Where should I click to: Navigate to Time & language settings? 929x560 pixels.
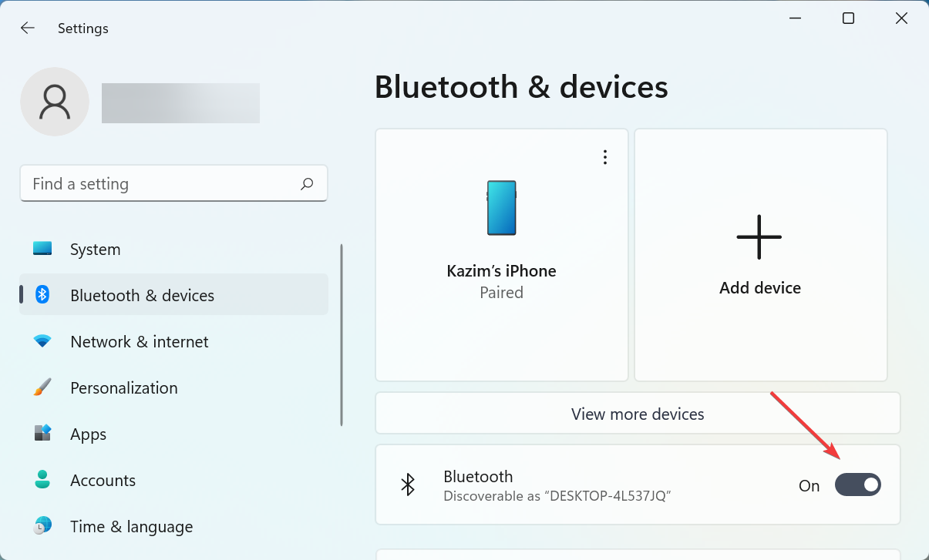click(x=131, y=526)
